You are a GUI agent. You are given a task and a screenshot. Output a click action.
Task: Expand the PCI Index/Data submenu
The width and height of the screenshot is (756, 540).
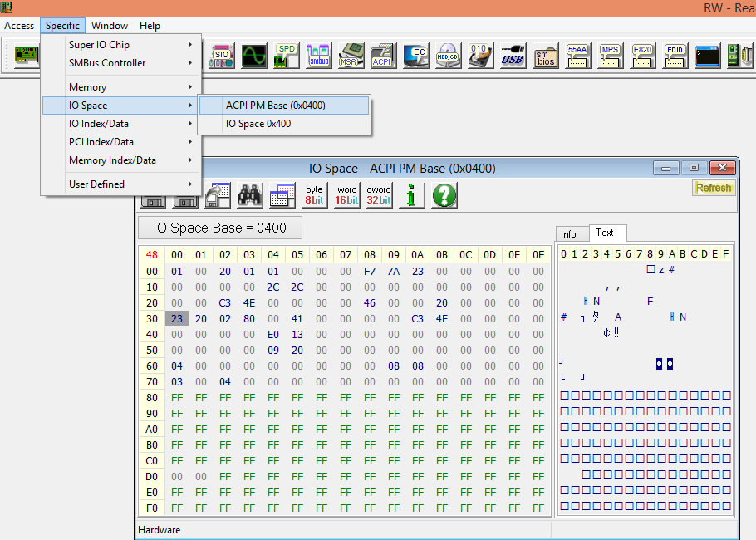pos(120,142)
